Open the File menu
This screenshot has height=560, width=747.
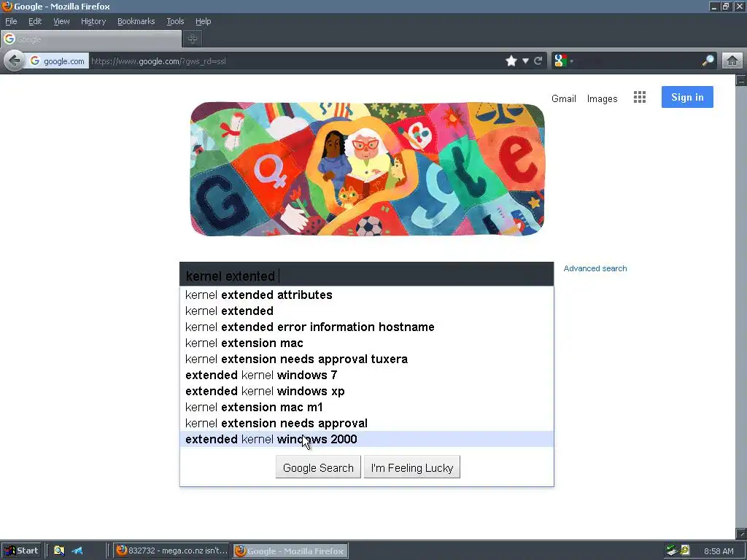pos(11,21)
